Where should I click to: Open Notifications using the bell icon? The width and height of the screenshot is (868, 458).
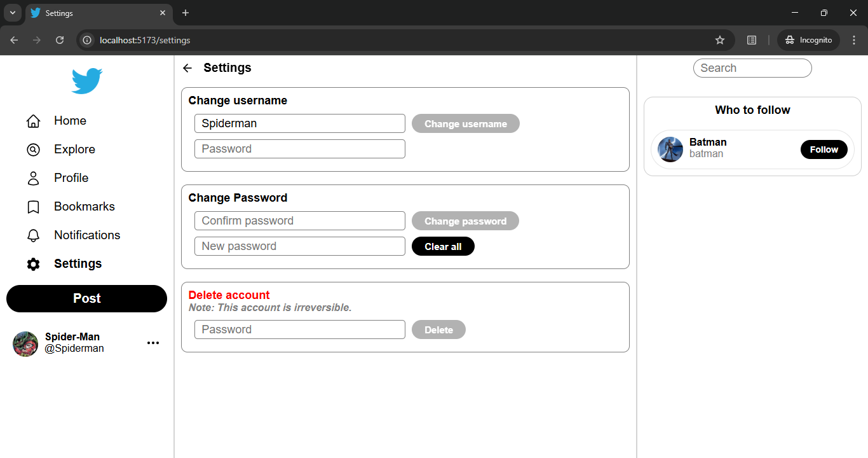coord(33,235)
